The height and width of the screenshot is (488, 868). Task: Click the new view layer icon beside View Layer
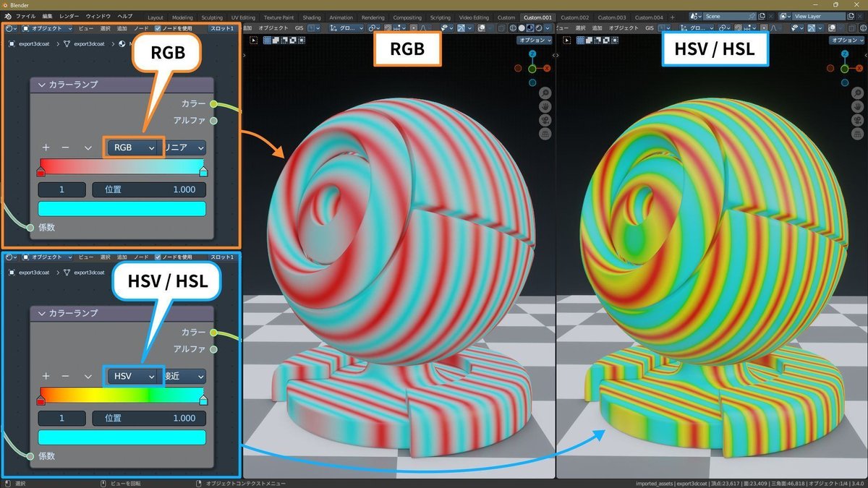(850, 17)
